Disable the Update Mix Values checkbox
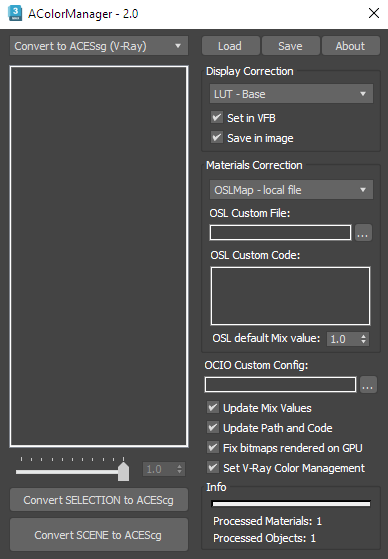The height and width of the screenshot is (559, 388). 213,407
